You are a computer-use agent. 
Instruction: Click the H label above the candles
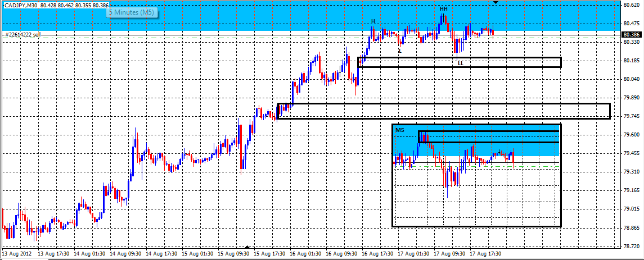[372, 21]
